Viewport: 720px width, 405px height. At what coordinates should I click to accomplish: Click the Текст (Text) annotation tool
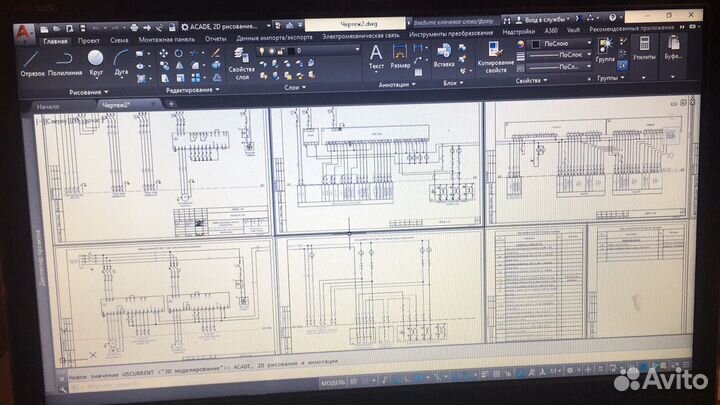tap(376, 56)
